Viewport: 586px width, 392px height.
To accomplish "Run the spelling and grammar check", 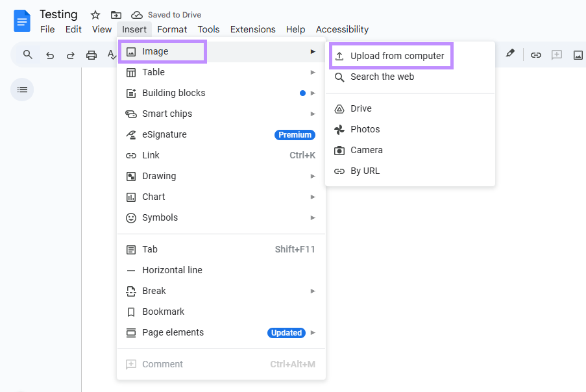I will 112,55.
